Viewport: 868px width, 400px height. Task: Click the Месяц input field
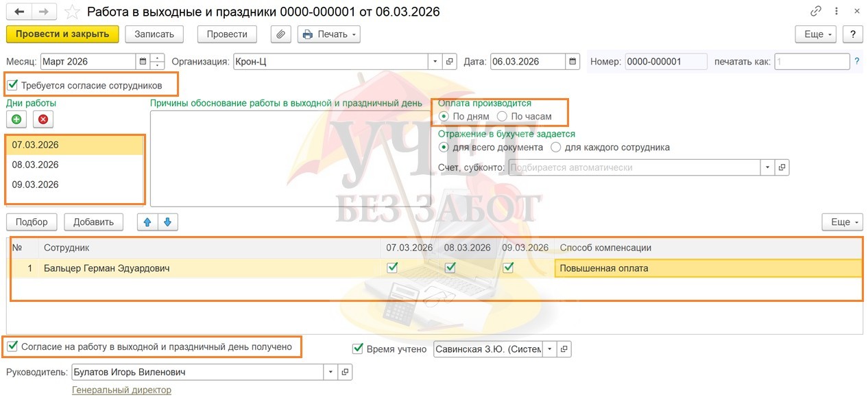88,62
